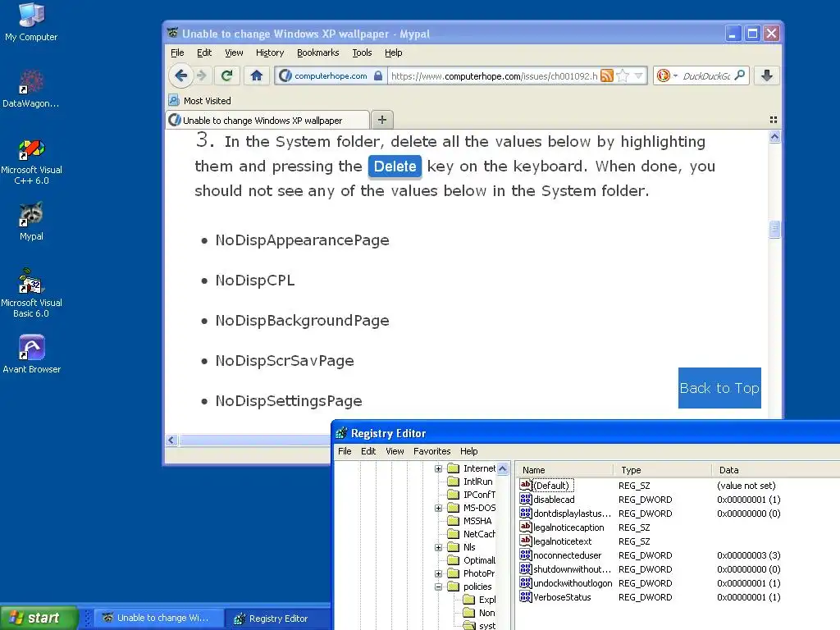The width and height of the screenshot is (840, 630).
Task: Click the padlock site security icon
Action: pyautogui.click(x=378, y=75)
